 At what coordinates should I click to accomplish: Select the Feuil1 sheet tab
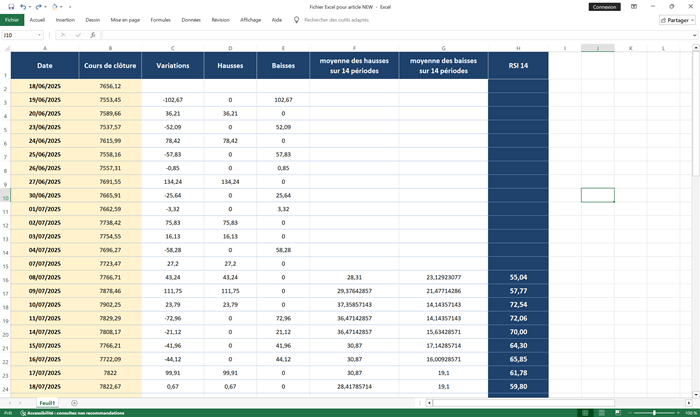pos(47,402)
